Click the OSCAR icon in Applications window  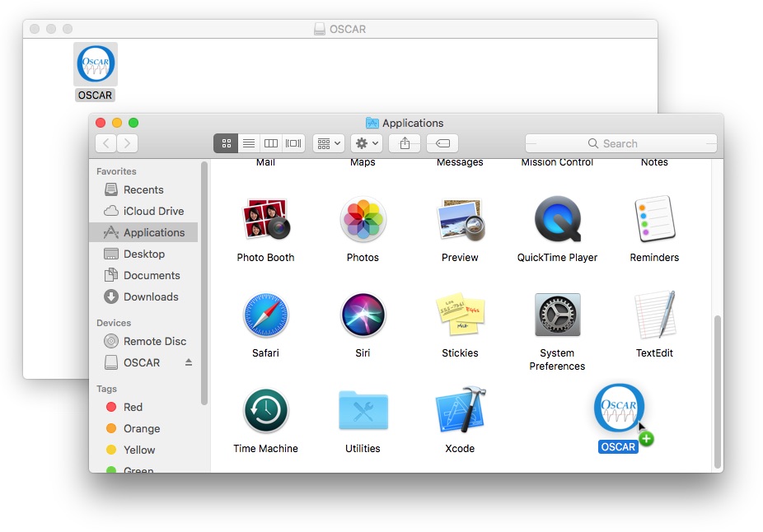click(x=619, y=408)
